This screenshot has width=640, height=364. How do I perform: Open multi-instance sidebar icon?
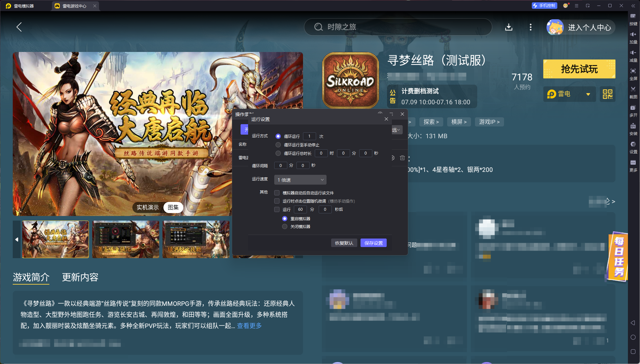[x=633, y=108]
